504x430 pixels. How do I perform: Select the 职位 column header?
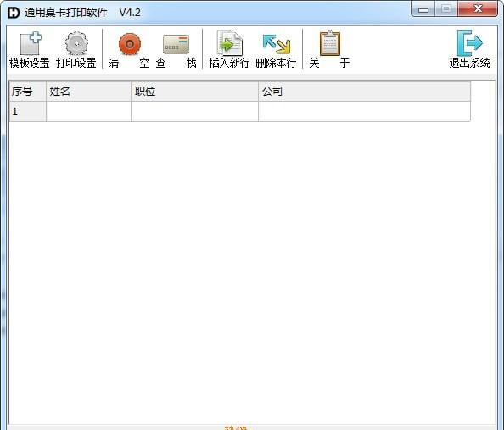195,92
